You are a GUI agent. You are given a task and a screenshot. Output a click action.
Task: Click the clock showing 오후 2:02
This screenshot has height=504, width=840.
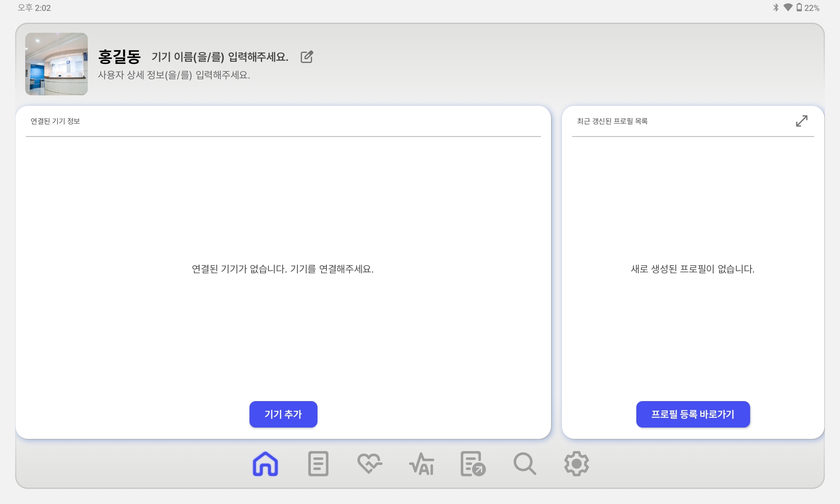pyautogui.click(x=34, y=8)
